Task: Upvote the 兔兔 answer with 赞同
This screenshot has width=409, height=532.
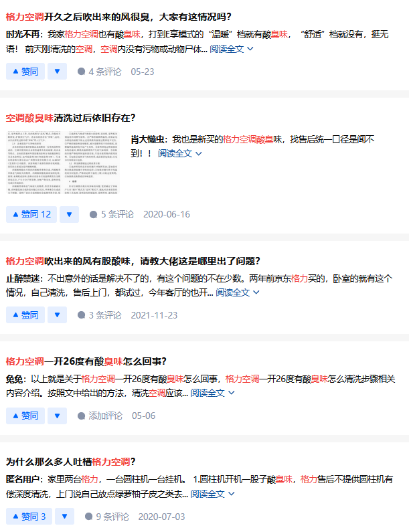Action: click(x=25, y=416)
